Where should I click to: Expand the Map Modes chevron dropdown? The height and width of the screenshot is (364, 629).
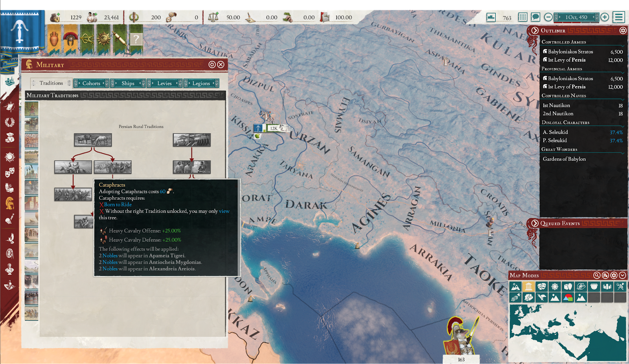[622, 276]
